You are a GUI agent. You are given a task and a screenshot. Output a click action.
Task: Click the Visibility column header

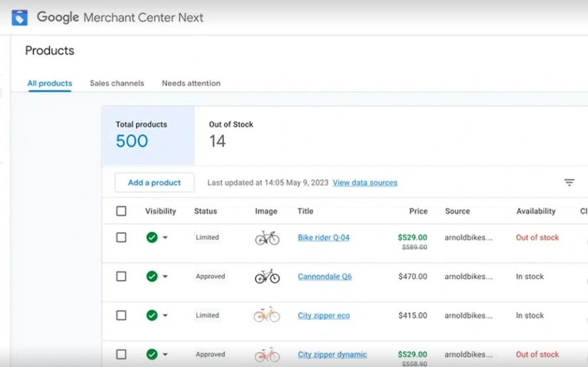tap(161, 211)
